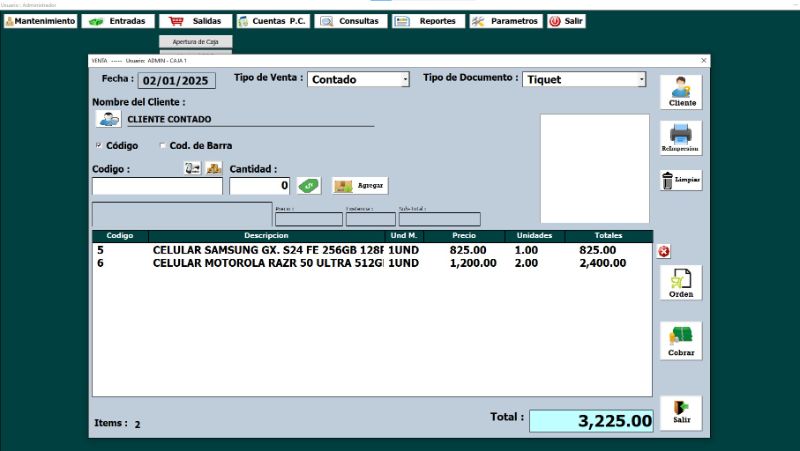Open the Reportes menu
Viewport: 800px width, 451px height.
point(428,21)
